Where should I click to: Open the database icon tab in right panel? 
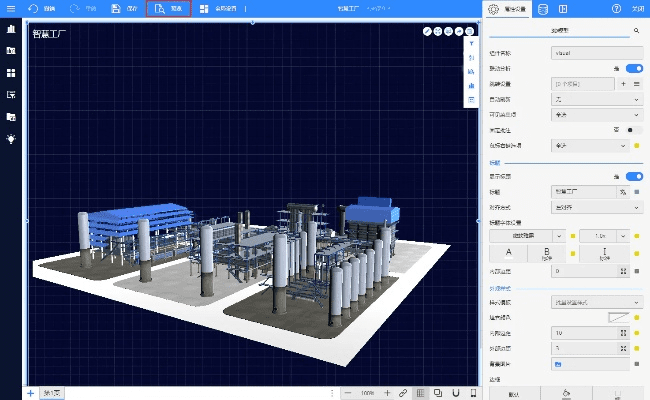tap(543, 9)
